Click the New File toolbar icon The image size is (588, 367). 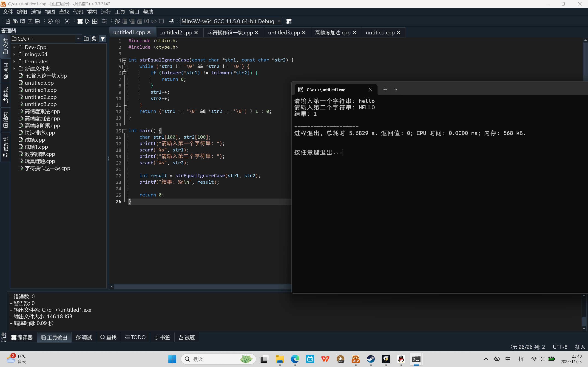(8, 21)
